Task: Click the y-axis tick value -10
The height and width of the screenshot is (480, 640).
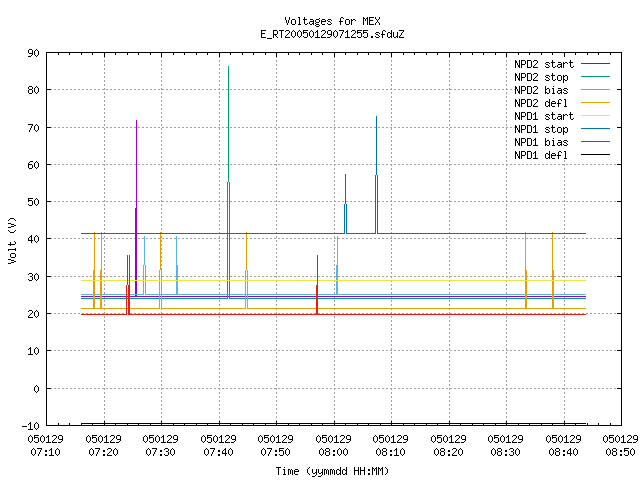Action: click(31, 426)
